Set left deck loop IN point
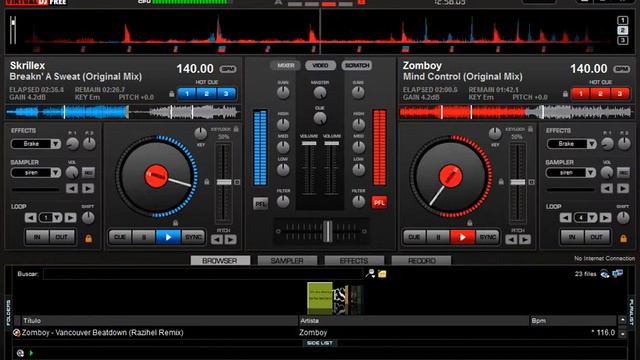The image size is (640, 360). point(37,237)
